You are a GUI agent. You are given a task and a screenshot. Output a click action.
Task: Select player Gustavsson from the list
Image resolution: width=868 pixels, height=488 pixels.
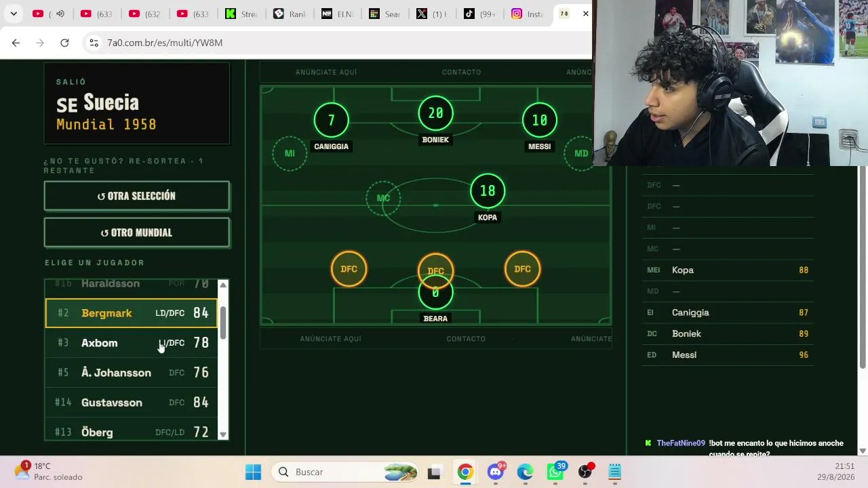coord(131,403)
